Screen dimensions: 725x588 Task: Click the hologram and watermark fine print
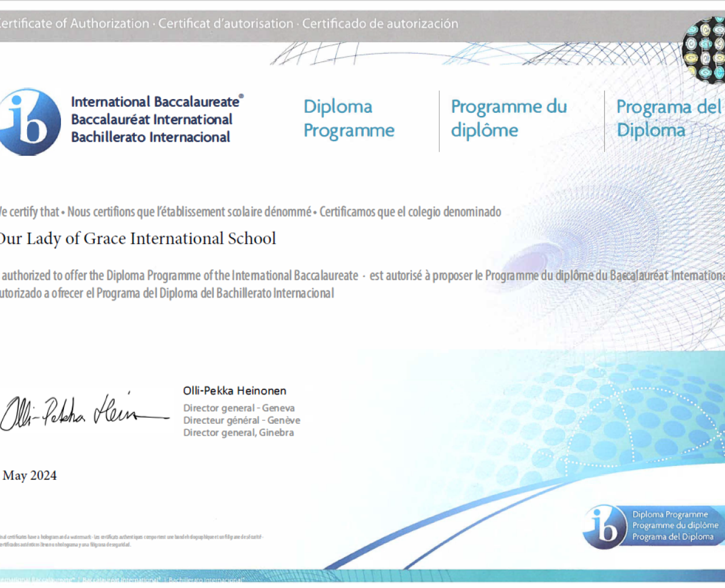pyautogui.click(x=131, y=540)
